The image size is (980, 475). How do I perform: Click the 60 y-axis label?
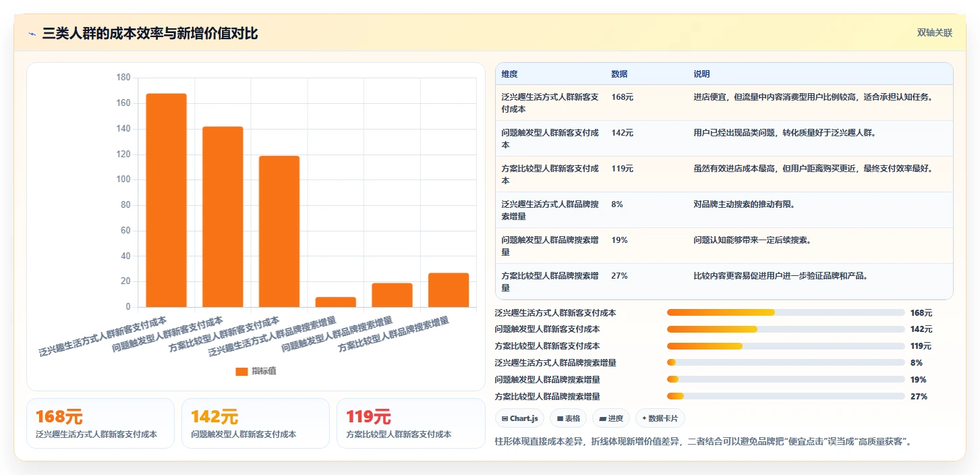click(x=125, y=231)
